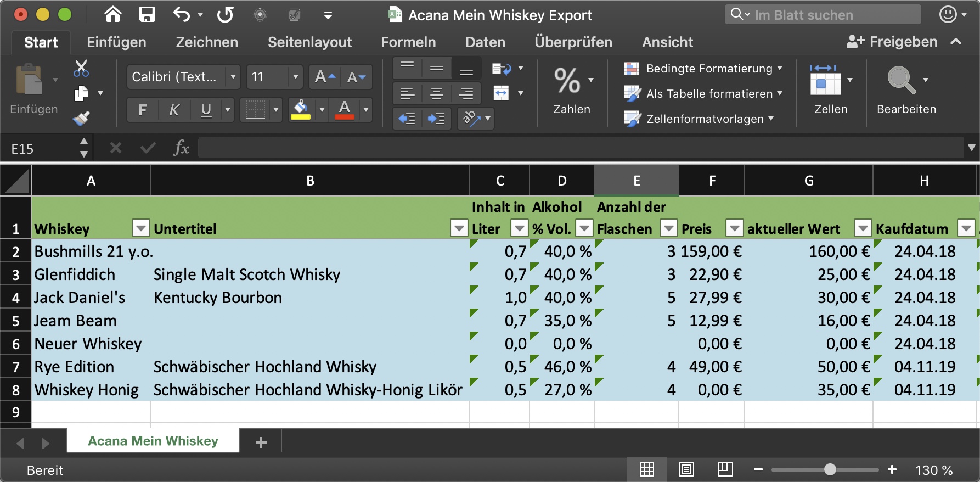The width and height of the screenshot is (980, 482).
Task: Align cell content to the top
Action: point(407,68)
